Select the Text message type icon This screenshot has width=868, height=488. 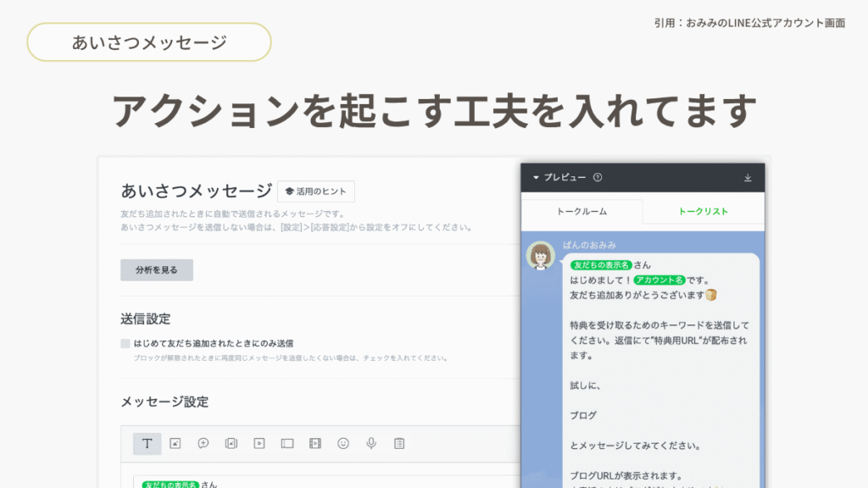[x=147, y=443]
